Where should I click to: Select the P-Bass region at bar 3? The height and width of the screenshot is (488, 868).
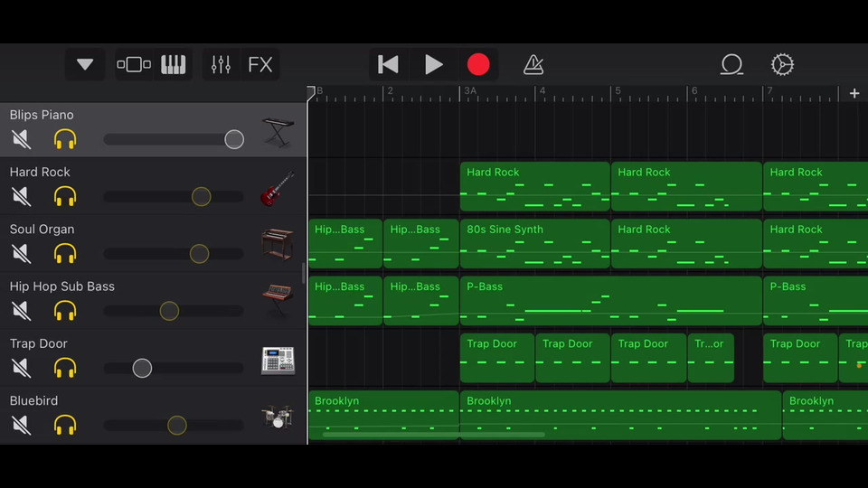(x=610, y=300)
